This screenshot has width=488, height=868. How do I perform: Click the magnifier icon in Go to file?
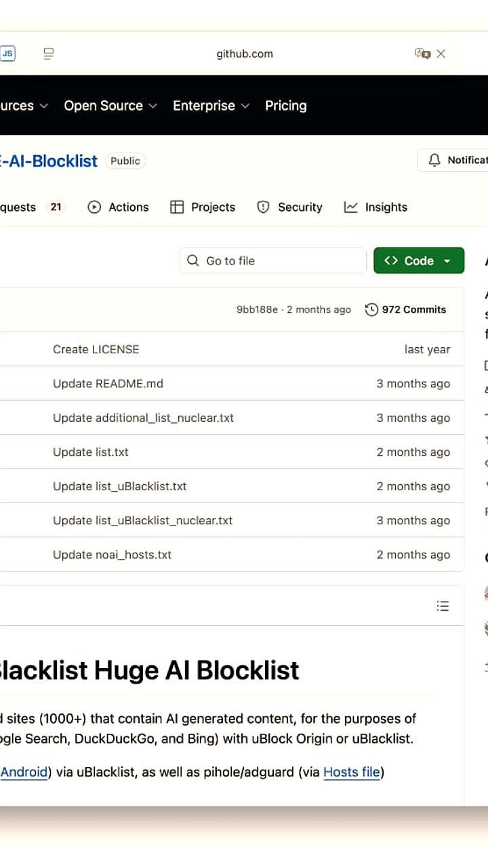[193, 261]
